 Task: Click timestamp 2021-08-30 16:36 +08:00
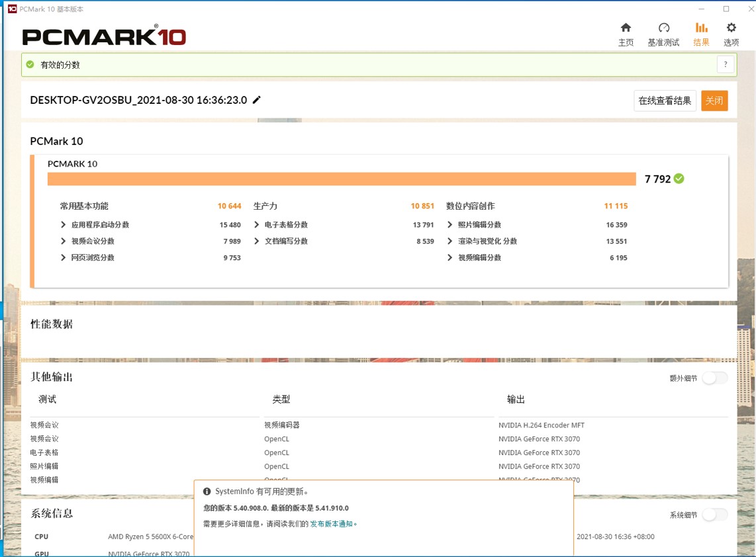pyautogui.click(x=616, y=536)
